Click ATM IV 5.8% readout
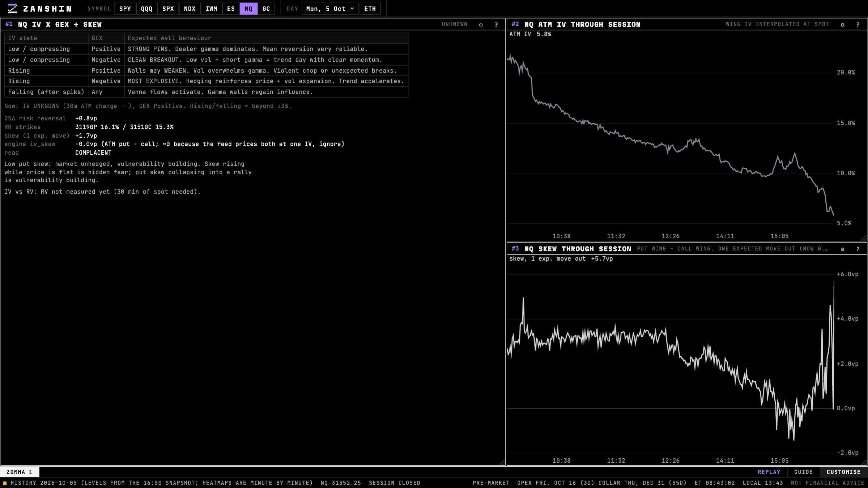This screenshot has height=488, width=868. [x=530, y=34]
